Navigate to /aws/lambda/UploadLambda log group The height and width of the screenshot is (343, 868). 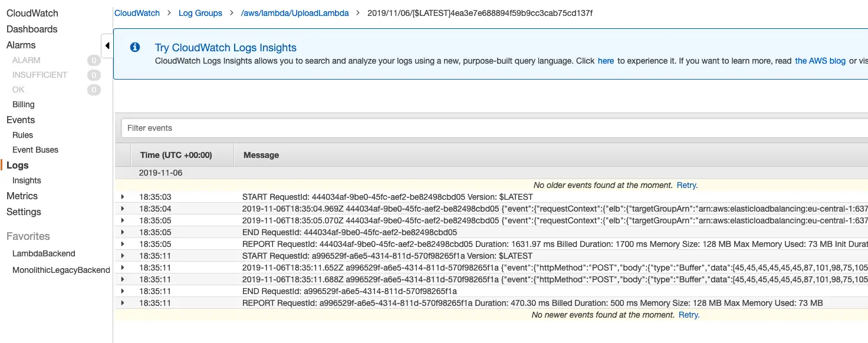tap(295, 12)
